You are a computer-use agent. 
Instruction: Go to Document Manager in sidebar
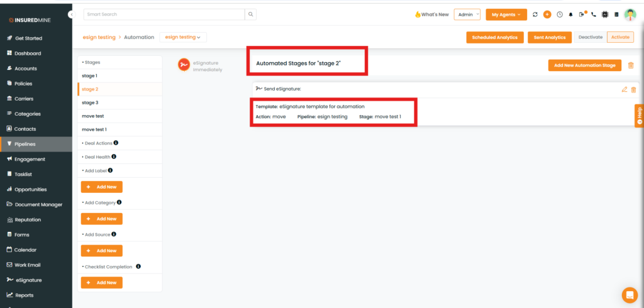click(38, 204)
